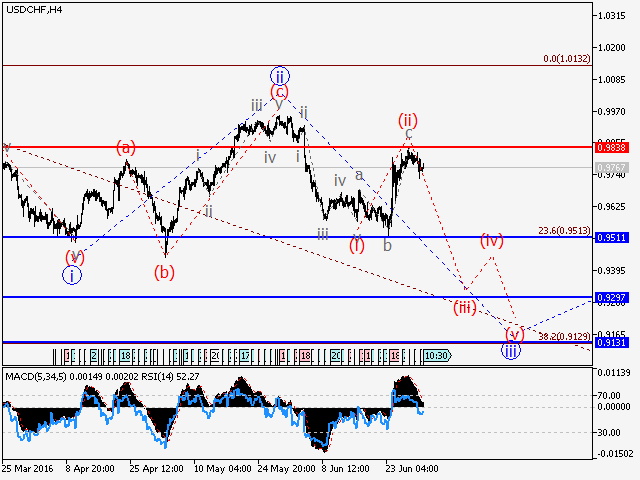Click the 25 Mar 2016 date label
Viewport: 640px width, 480px height.
pyautogui.click(x=28, y=468)
